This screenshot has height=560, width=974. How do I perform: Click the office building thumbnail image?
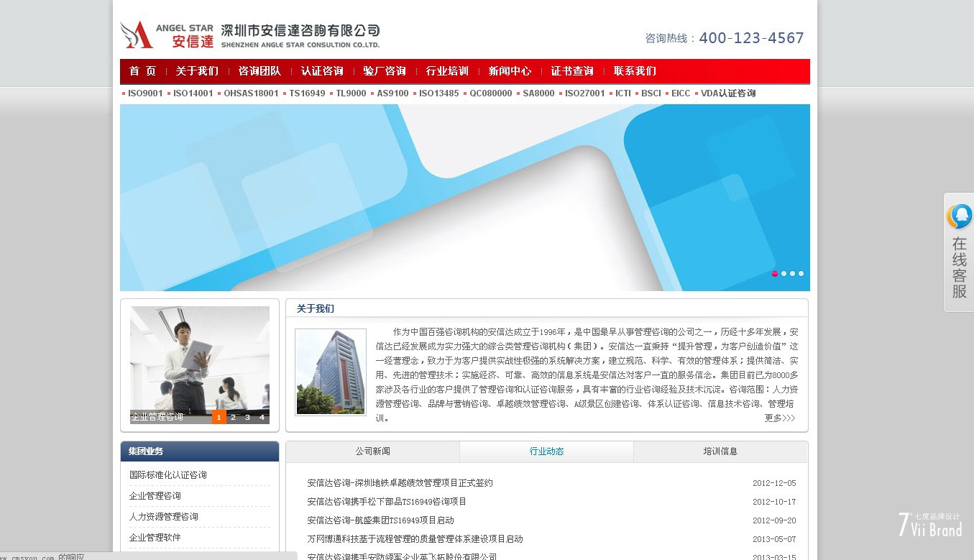pyautogui.click(x=331, y=372)
